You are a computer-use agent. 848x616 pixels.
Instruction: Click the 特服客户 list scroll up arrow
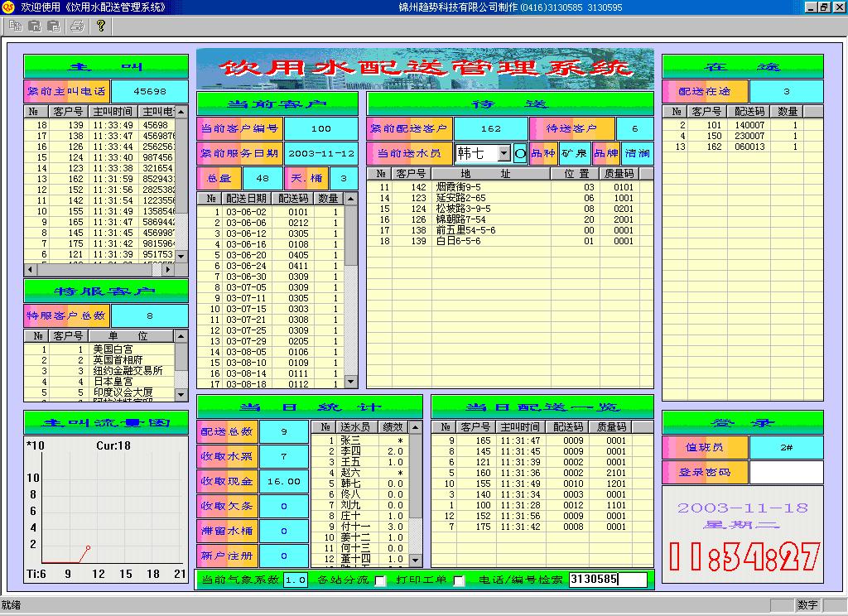tap(181, 336)
